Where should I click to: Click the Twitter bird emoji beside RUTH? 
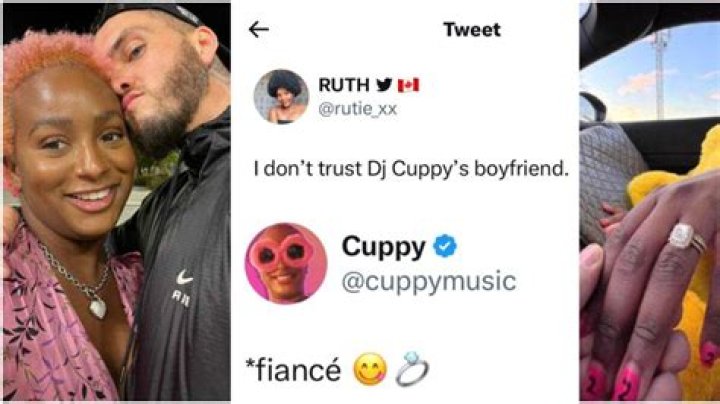pyautogui.click(x=384, y=84)
